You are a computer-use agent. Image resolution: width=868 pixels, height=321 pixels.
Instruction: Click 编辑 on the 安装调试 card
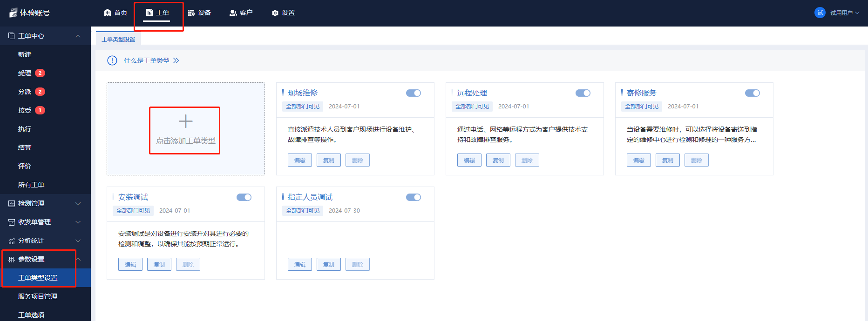pos(130,264)
